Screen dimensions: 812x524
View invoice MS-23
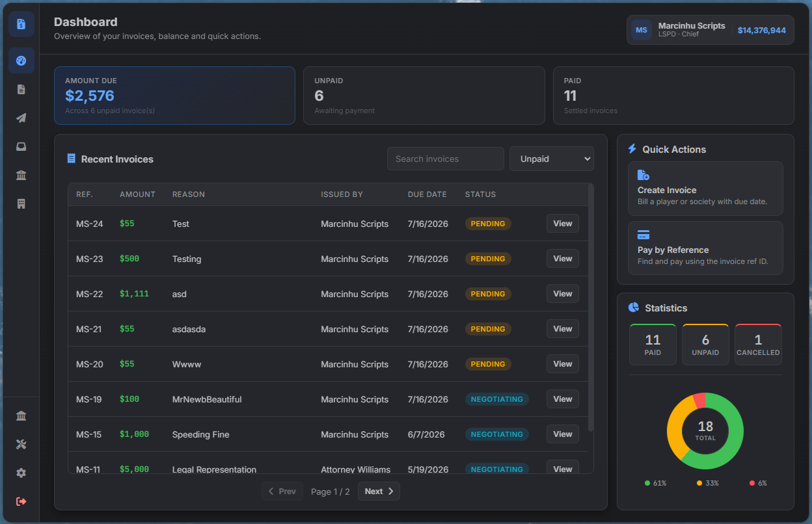[563, 259]
